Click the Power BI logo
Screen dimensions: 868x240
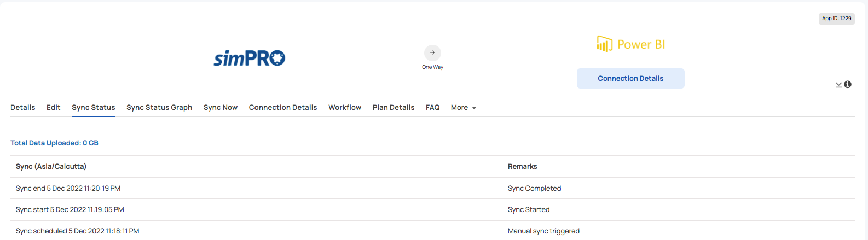click(x=630, y=44)
